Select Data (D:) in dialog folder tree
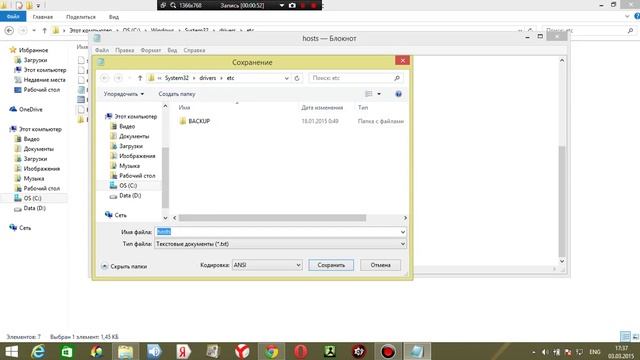The width and height of the screenshot is (640, 360). [x=130, y=196]
